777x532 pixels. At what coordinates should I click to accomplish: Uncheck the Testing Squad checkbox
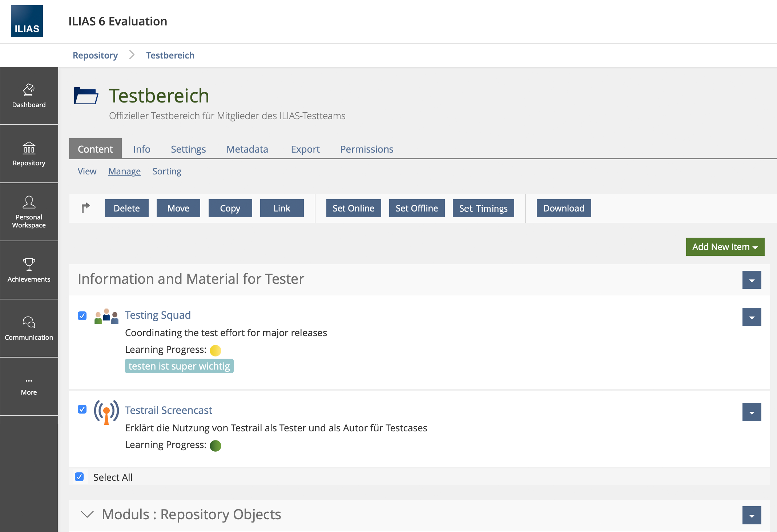pos(82,316)
